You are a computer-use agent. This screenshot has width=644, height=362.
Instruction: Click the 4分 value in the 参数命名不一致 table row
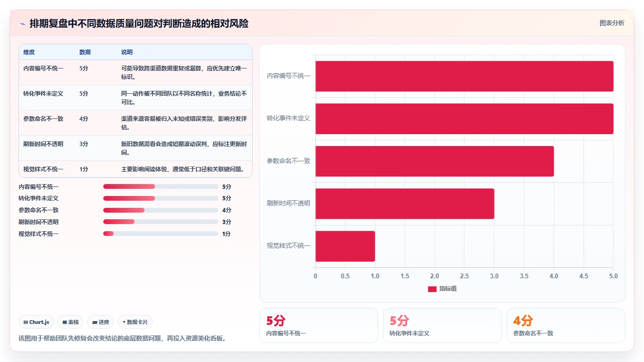[84, 119]
